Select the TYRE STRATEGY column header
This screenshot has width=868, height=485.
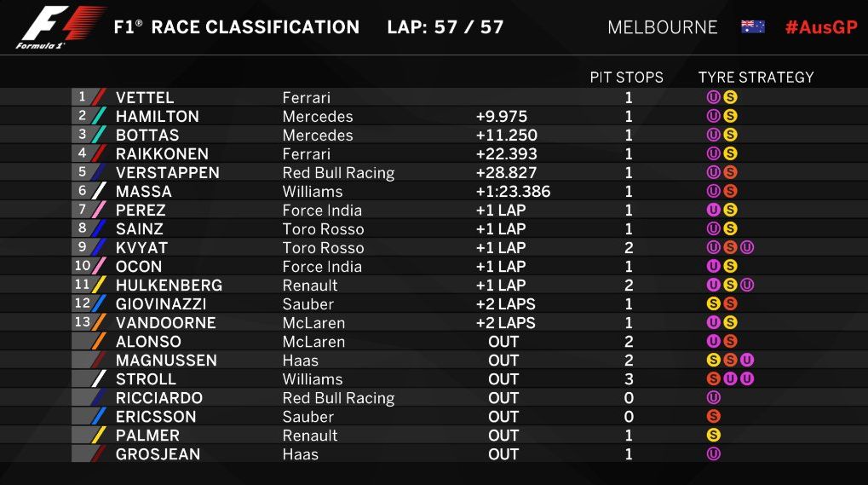(756, 78)
